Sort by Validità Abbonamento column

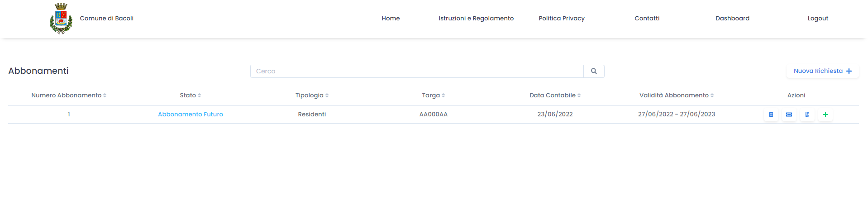677,96
